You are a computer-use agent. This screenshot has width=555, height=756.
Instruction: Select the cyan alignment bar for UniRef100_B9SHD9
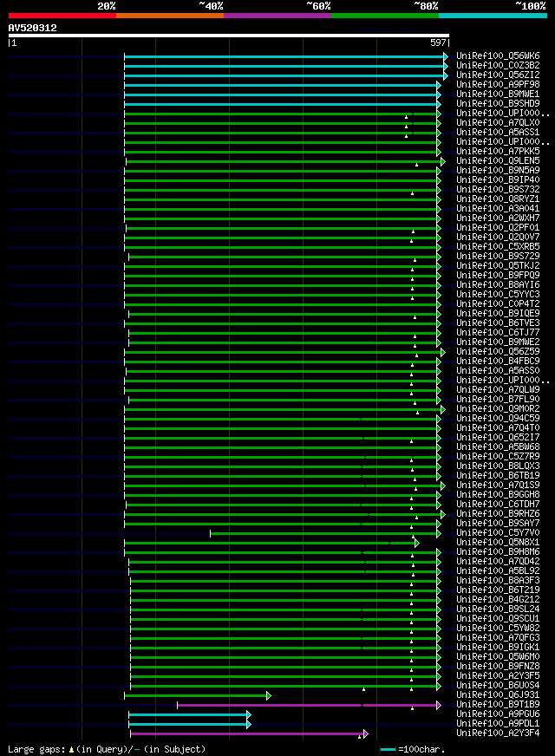(283, 105)
